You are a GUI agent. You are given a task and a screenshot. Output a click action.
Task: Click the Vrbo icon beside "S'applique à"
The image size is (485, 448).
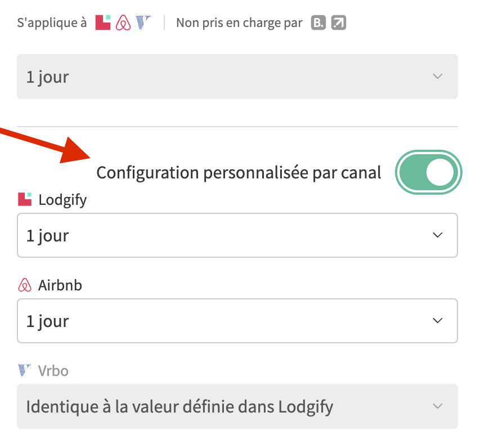(143, 23)
